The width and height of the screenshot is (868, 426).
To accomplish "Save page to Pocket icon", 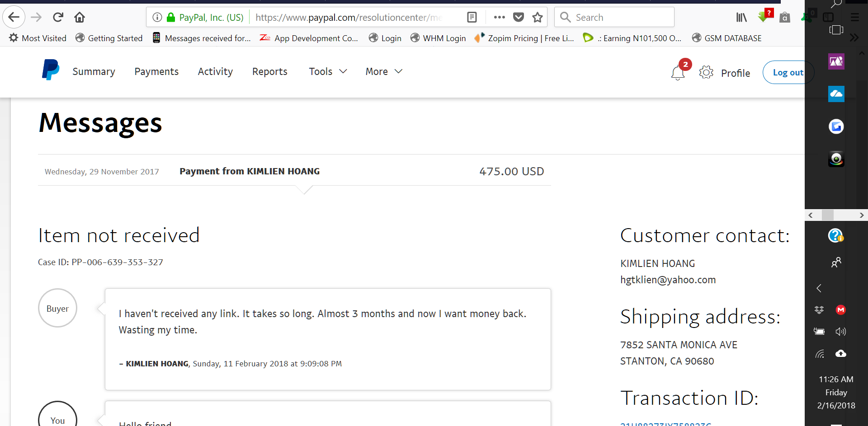I will tap(519, 17).
